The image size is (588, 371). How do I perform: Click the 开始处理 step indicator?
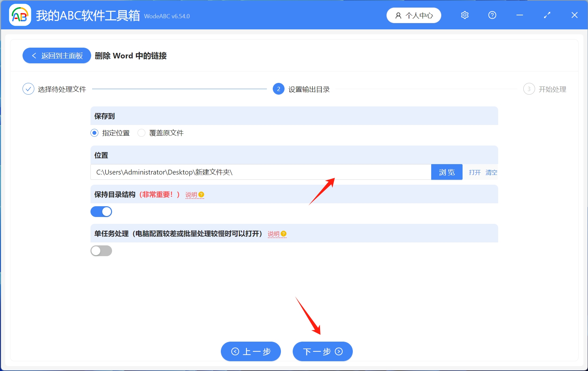(x=530, y=89)
